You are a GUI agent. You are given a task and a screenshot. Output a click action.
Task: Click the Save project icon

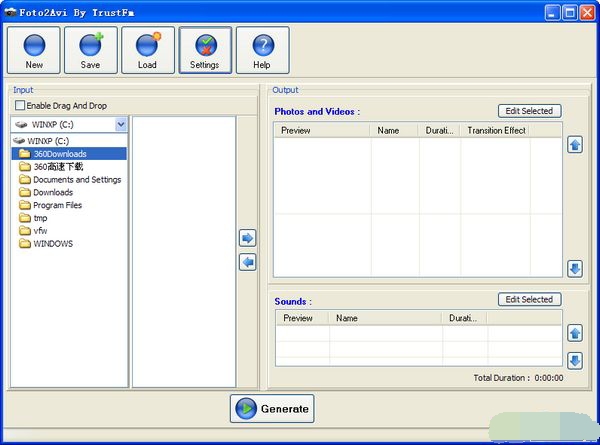(91, 50)
